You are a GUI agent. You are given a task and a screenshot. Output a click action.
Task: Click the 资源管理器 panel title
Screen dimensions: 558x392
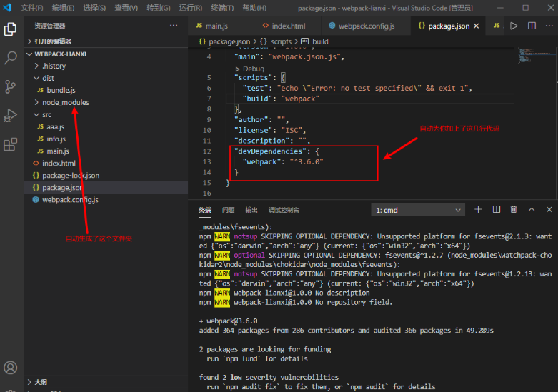coord(50,26)
